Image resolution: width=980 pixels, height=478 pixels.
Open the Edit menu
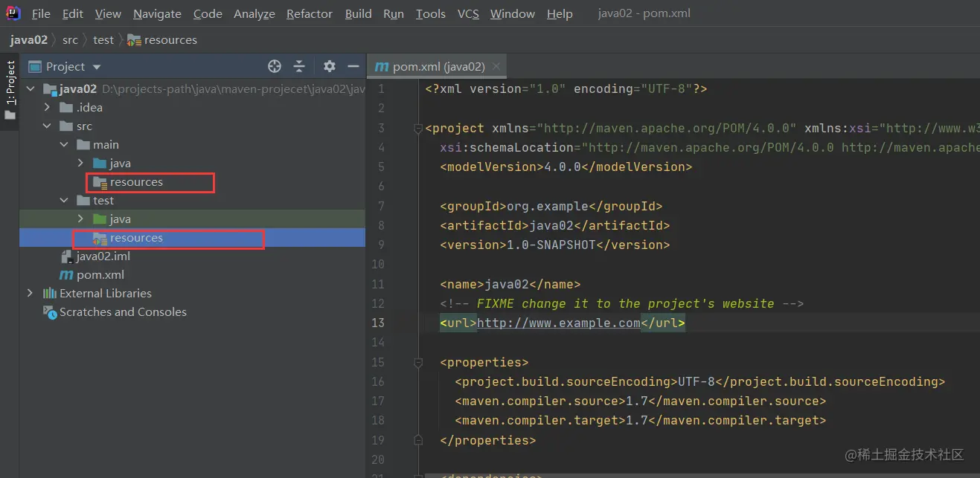coord(73,13)
